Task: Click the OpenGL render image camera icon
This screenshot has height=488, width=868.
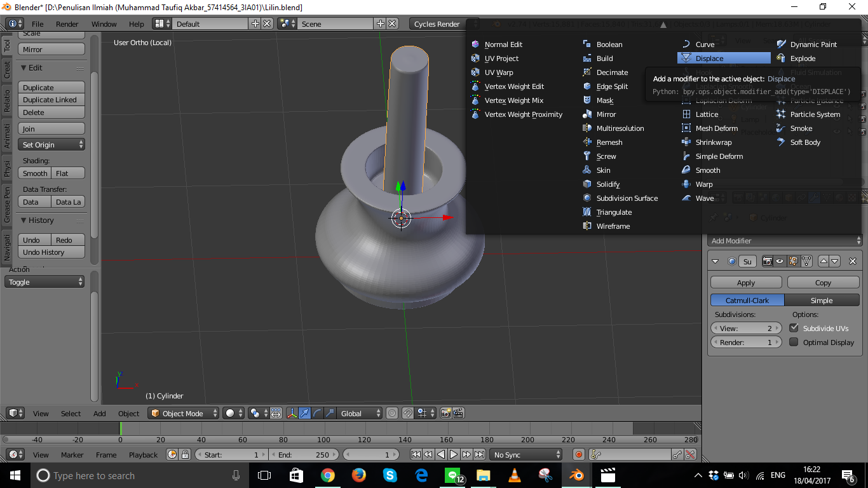Action: point(445,413)
